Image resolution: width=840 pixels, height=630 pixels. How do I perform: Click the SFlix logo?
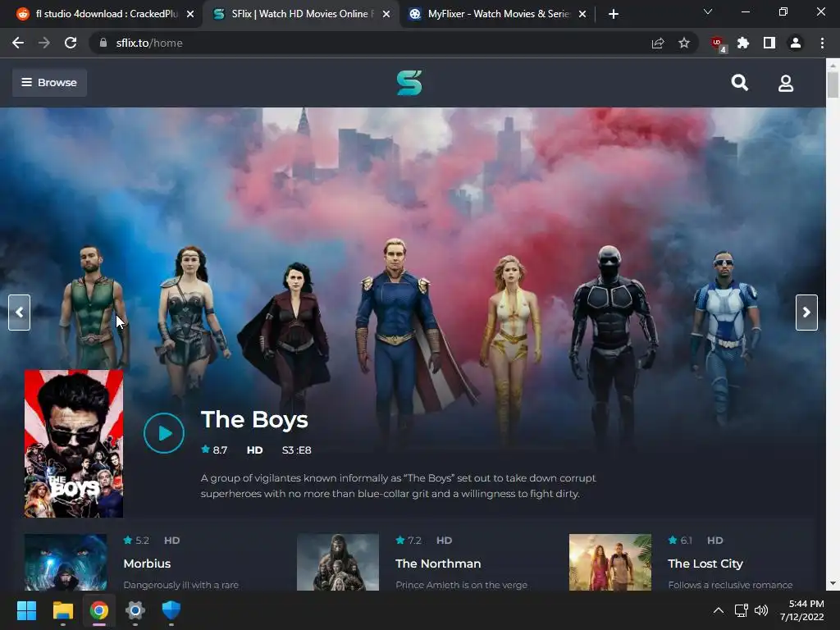tap(409, 83)
